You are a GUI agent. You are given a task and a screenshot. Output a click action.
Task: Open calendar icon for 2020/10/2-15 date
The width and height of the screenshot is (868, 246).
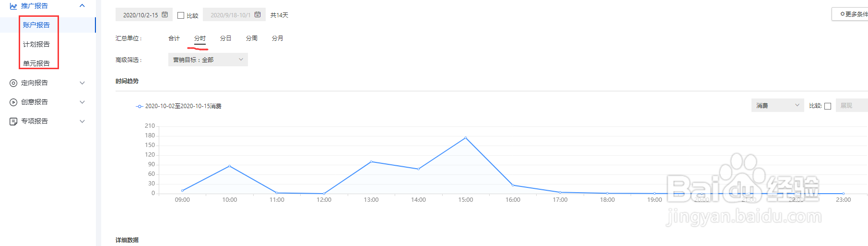pos(165,15)
